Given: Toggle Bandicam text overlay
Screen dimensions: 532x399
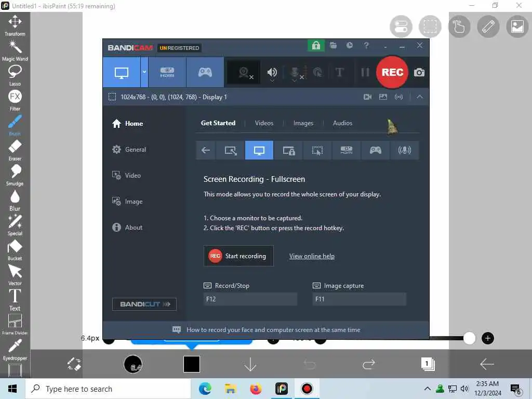Looking at the screenshot, I should [339, 72].
